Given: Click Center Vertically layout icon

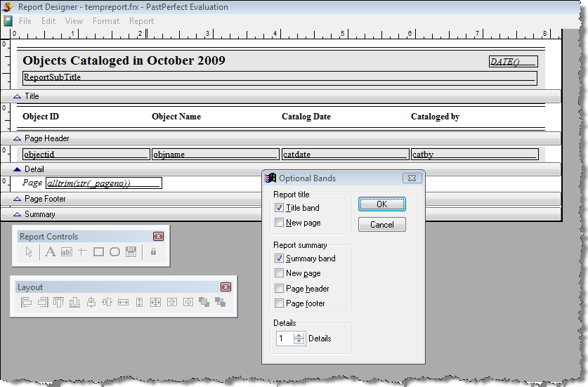Looking at the screenshot, I should [x=188, y=302].
